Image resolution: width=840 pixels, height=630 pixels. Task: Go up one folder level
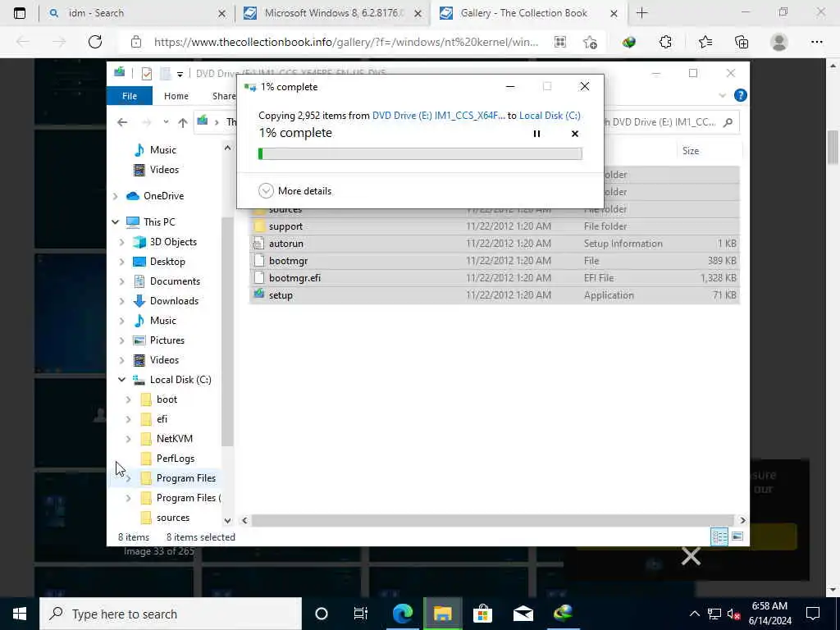[x=183, y=122]
